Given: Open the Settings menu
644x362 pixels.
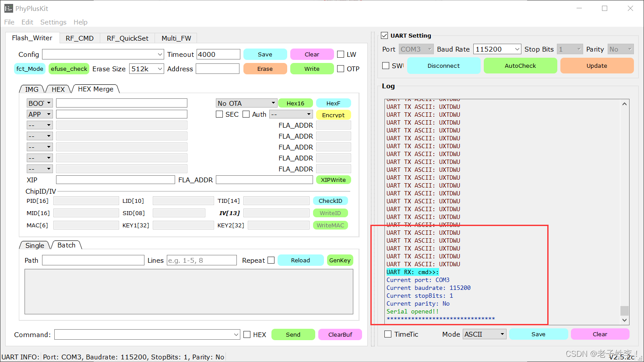Looking at the screenshot, I should pos(53,22).
